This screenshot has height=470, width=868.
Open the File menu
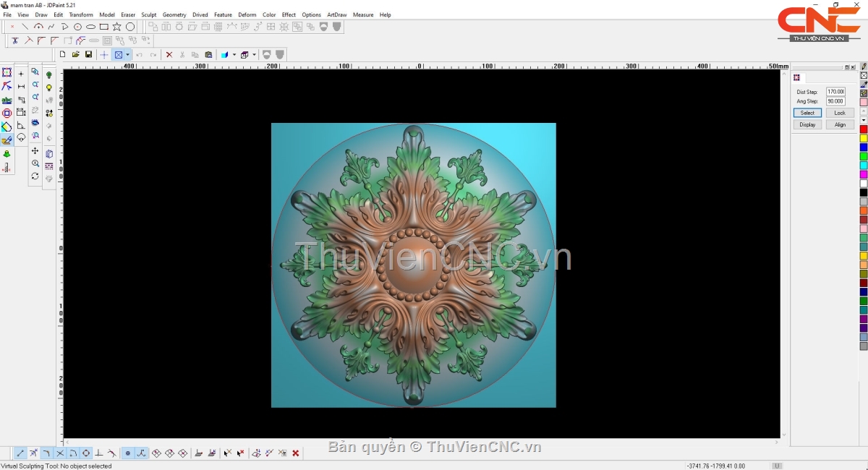click(7, 14)
